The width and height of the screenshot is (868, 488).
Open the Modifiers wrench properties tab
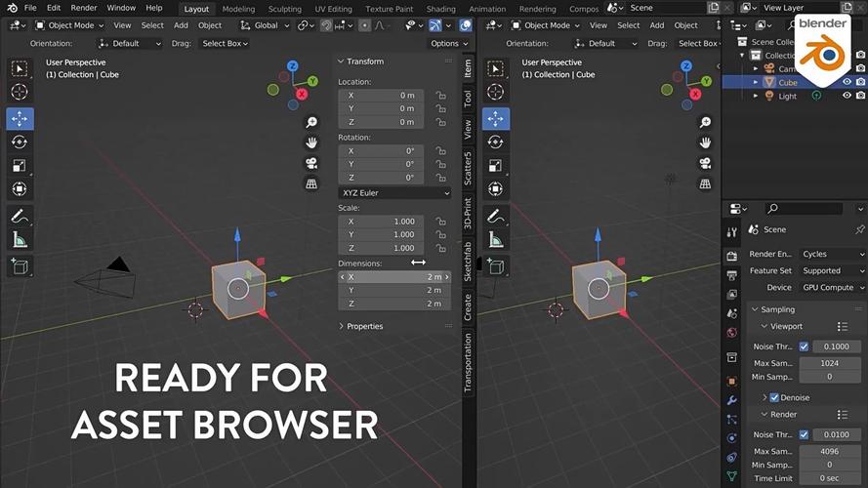pyautogui.click(x=732, y=400)
